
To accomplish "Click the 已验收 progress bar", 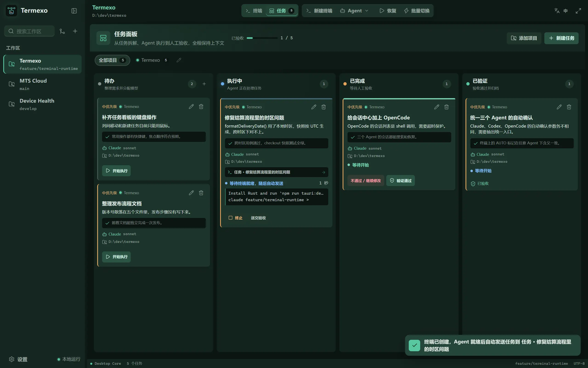I will [262, 38].
